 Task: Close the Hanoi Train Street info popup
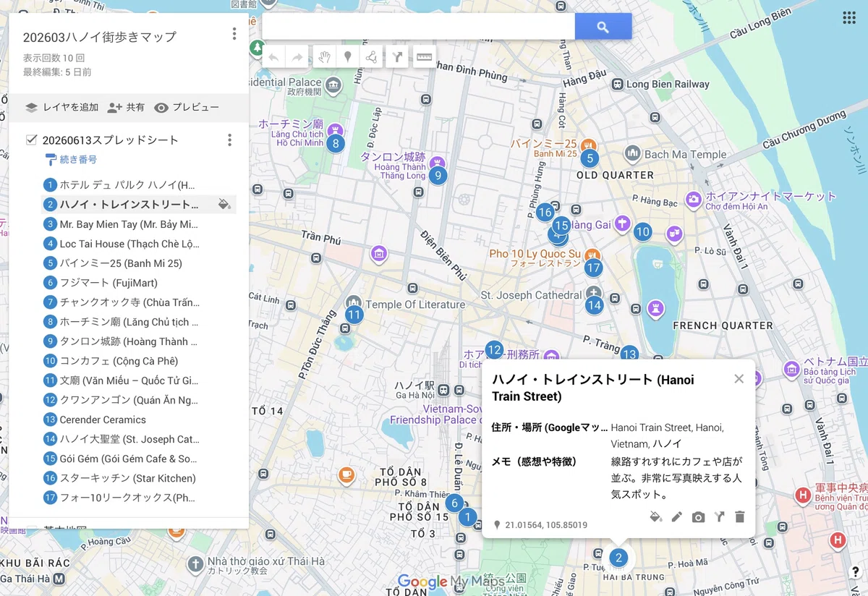coord(739,379)
